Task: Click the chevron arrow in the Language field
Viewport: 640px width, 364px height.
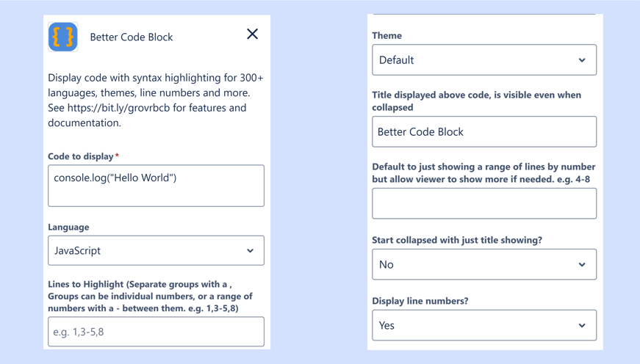Action: [x=250, y=251]
